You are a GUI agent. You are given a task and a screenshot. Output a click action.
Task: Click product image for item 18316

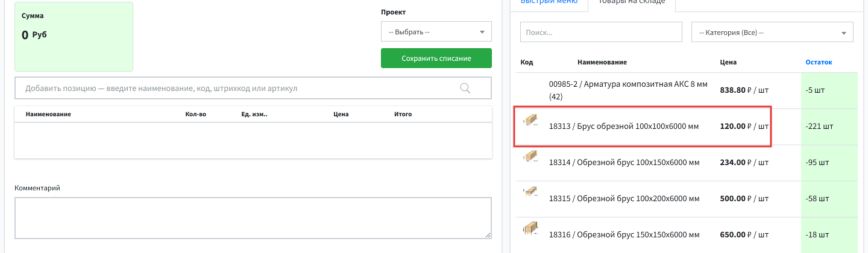click(x=530, y=228)
